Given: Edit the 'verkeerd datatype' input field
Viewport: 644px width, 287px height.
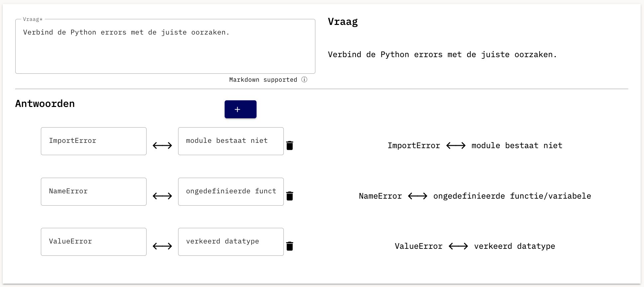Looking at the screenshot, I should tap(231, 242).
